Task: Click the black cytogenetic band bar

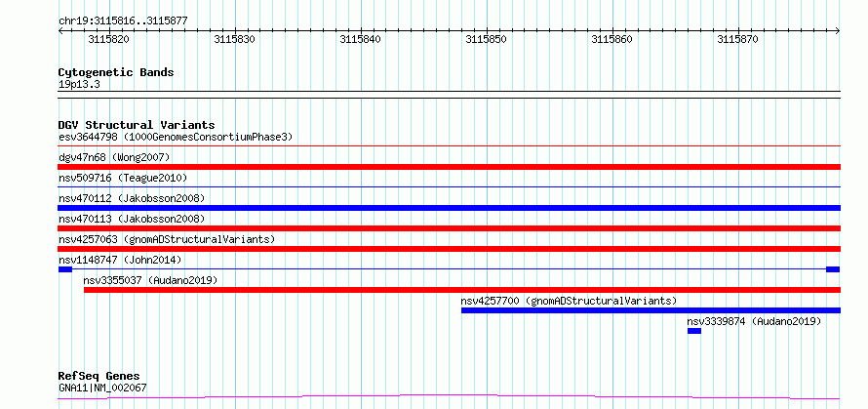Action: tap(449, 95)
